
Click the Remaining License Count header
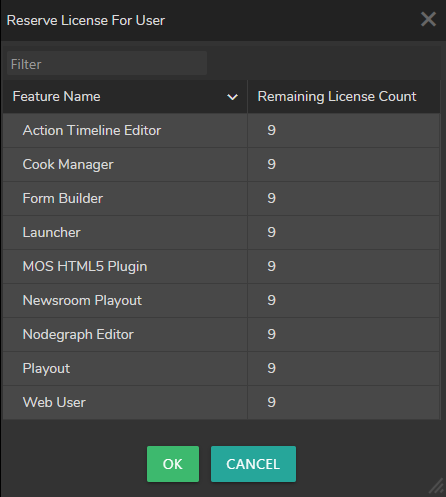344,97
